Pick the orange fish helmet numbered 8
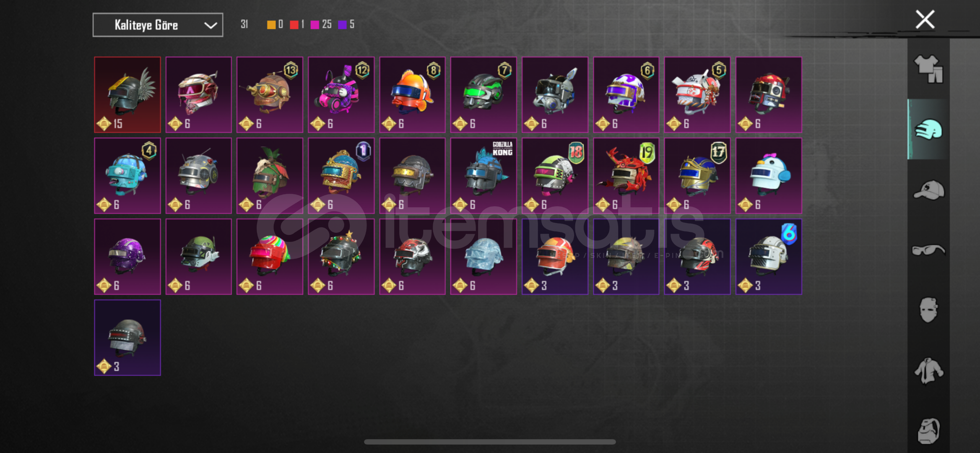 tap(412, 95)
